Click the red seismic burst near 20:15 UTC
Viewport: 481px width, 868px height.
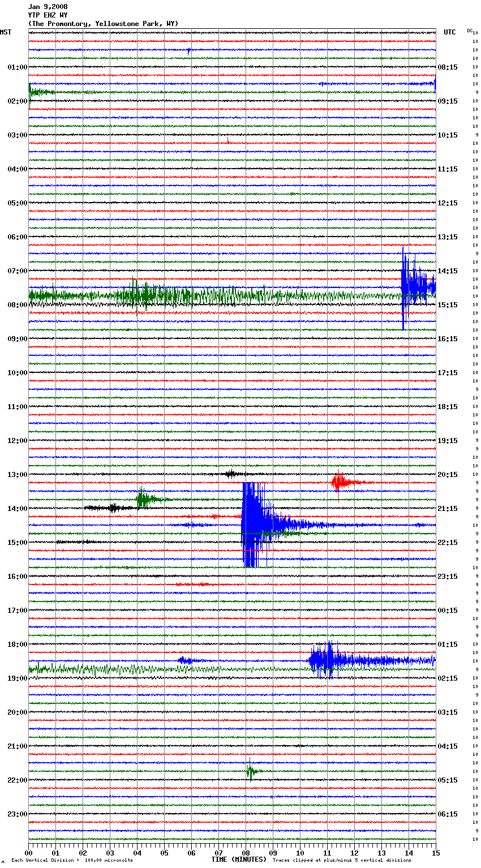pyautogui.click(x=341, y=483)
